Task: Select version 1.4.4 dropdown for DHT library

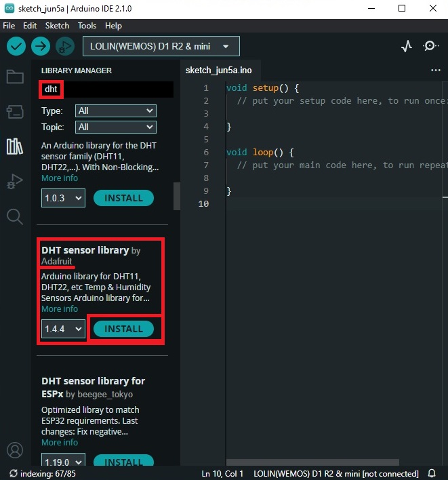Action: pyautogui.click(x=63, y=329)
